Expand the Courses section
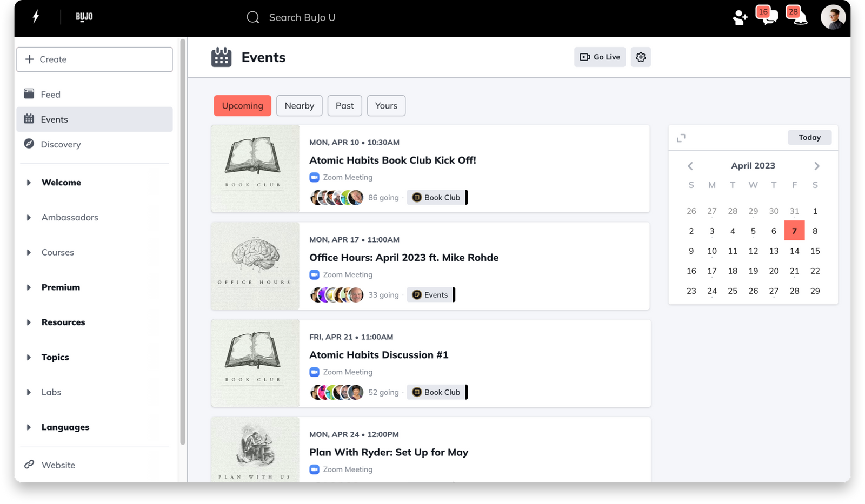The height and width of the screenshot is (504, 865). point(29,252)
